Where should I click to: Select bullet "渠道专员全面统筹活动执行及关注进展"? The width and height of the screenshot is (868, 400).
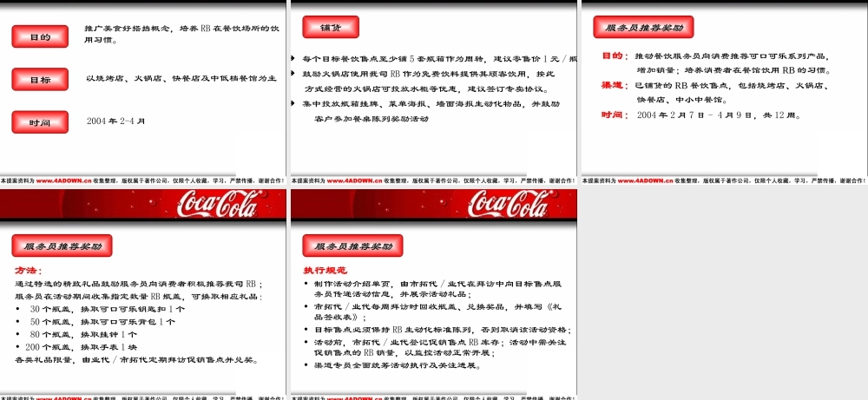tap(393, 365)
